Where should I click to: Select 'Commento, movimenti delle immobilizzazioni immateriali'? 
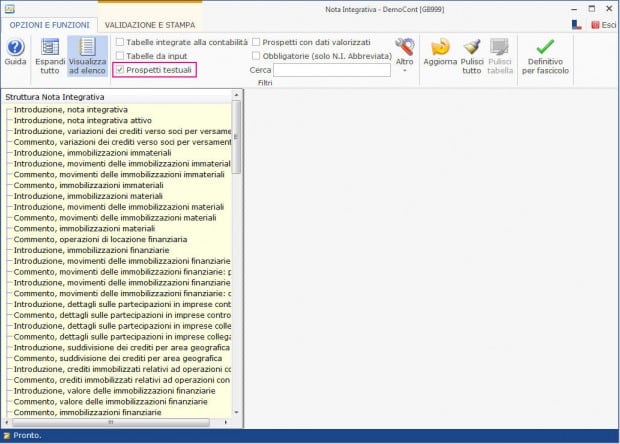click(x=119, y=174)
